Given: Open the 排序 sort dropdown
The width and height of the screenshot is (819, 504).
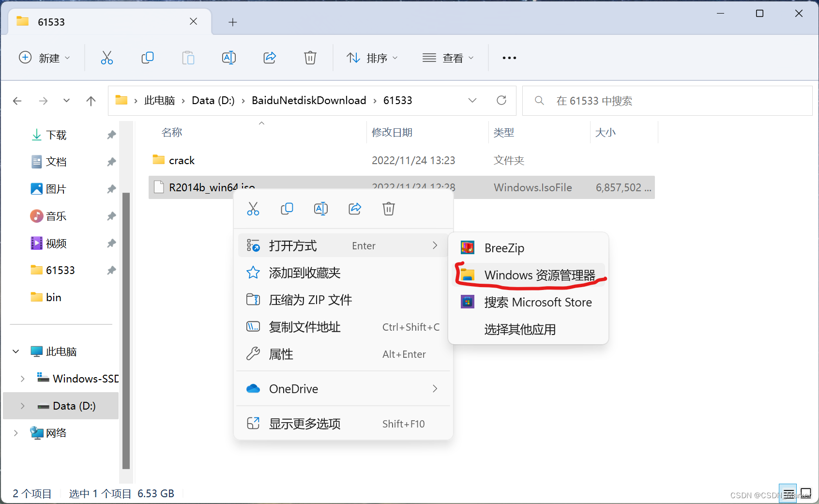Looking at the screenshot, I should click(x=373, y=58).
